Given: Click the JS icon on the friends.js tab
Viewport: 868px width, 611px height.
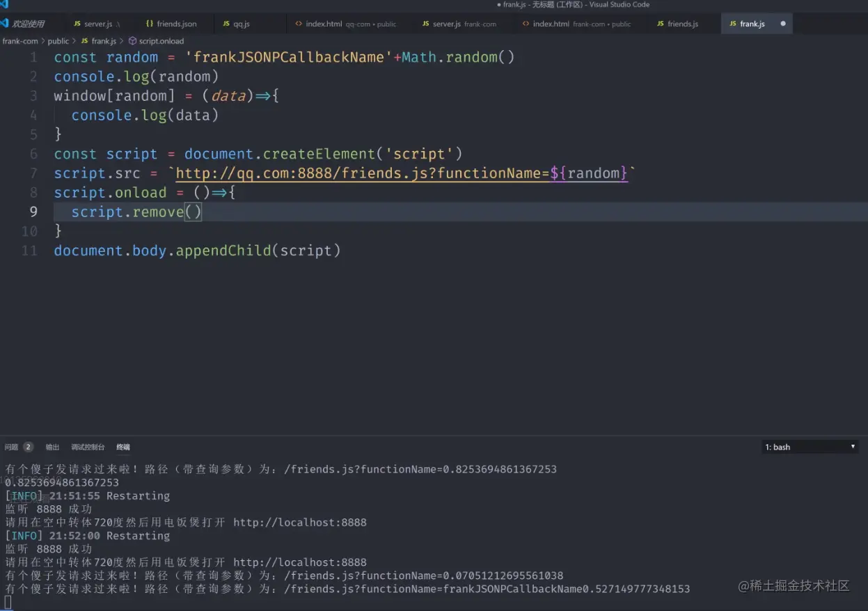Looking at the screenshot, I should coord(661,23).
